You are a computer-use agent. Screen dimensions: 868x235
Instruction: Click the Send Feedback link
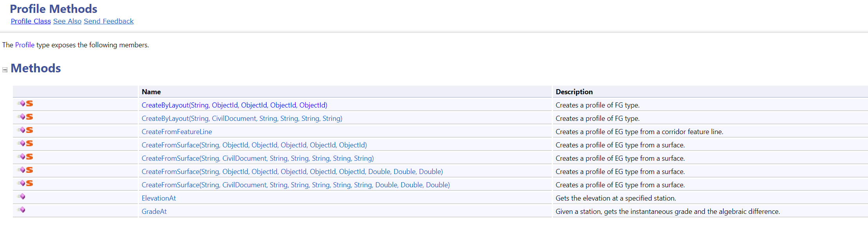tap(108, 21)
